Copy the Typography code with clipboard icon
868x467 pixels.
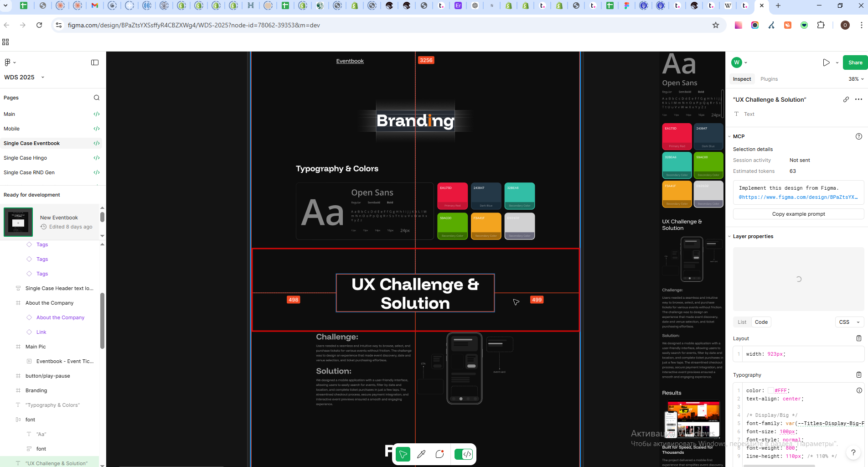(859, 375)
